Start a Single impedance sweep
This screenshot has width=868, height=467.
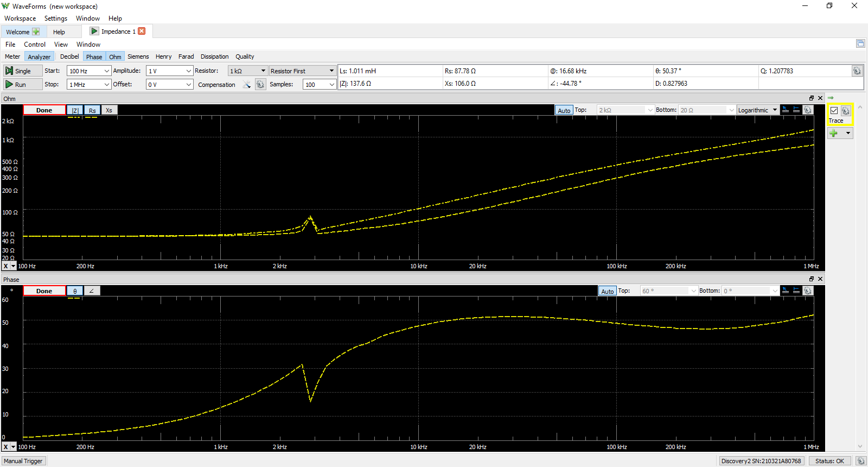click(22, 71)
